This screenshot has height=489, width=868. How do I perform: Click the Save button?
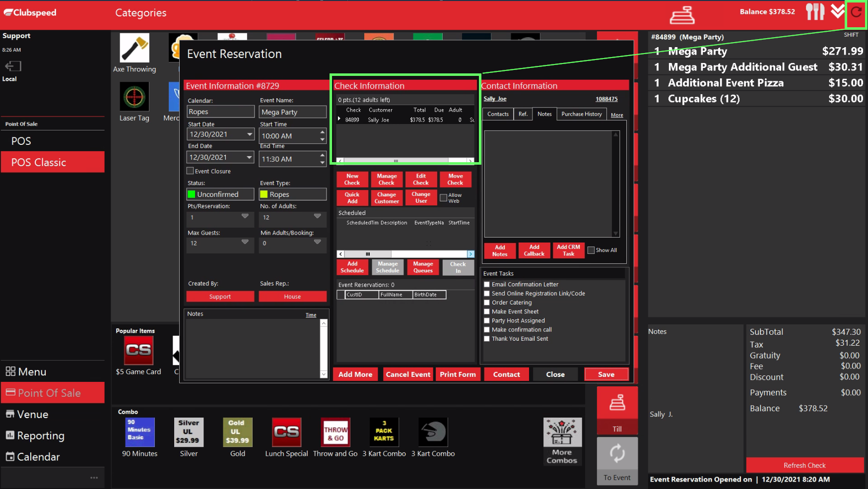click(x=606, y=374)
